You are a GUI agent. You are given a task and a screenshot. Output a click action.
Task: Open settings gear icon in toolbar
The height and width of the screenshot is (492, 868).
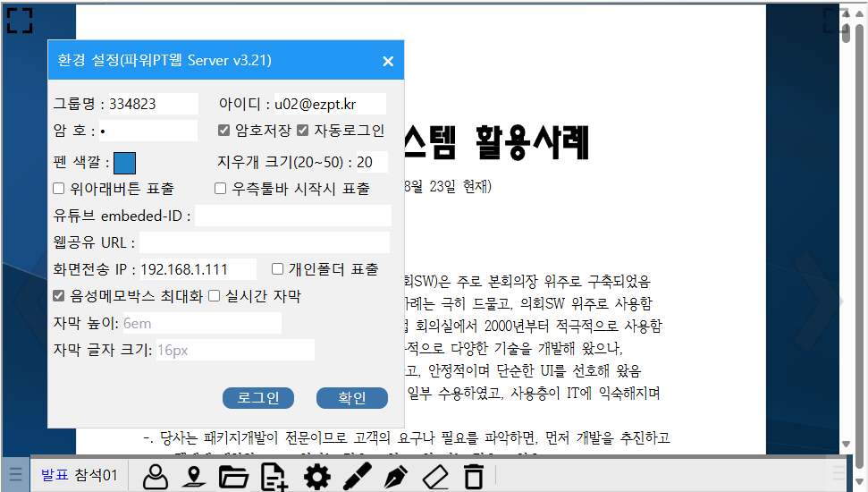click(x=317, y=477)
